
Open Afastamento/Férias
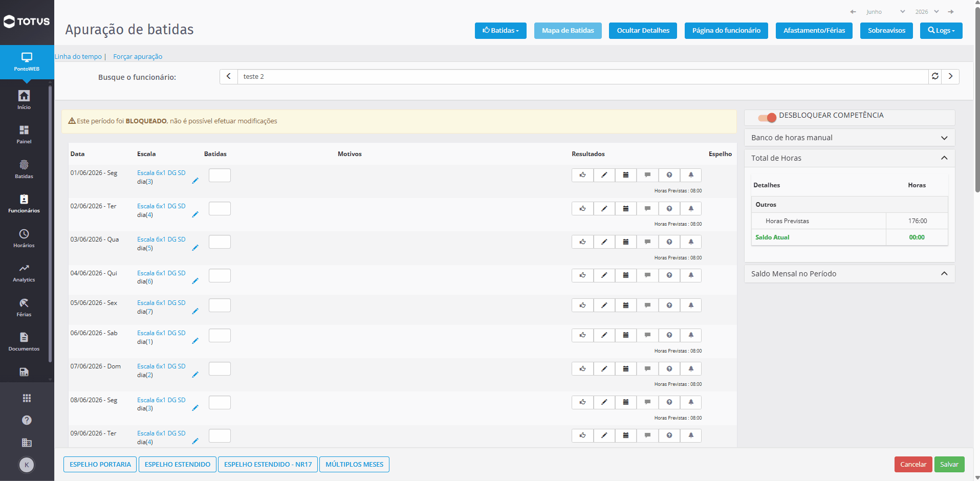pyautogui.click(x=814, y=31)
